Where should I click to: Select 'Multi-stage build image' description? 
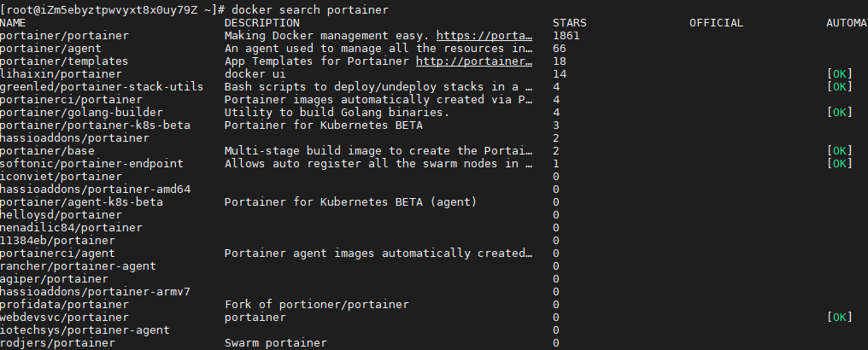click(x=378, y=151)
